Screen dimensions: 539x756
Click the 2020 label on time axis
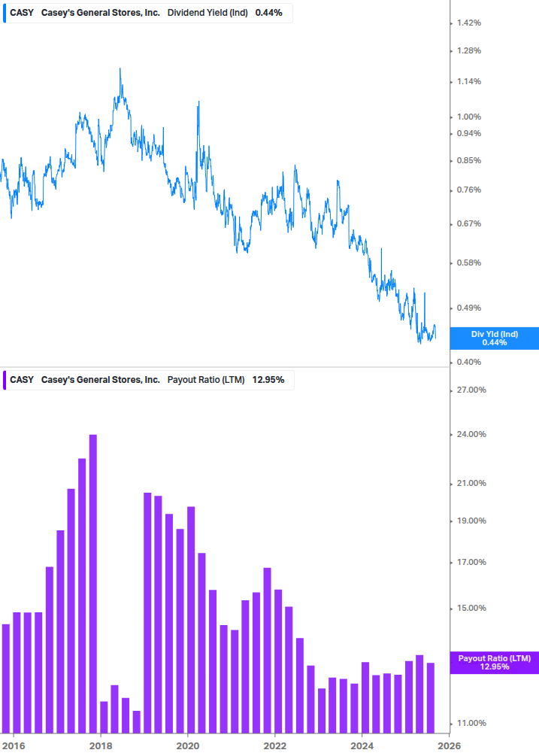(x=188, y=745)
